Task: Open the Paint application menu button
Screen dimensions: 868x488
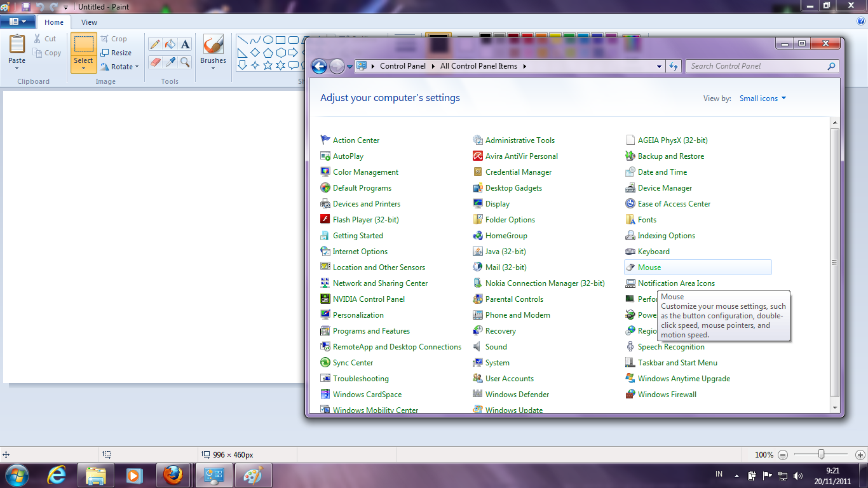Action: pyautogui.click(x=18, y=22)
